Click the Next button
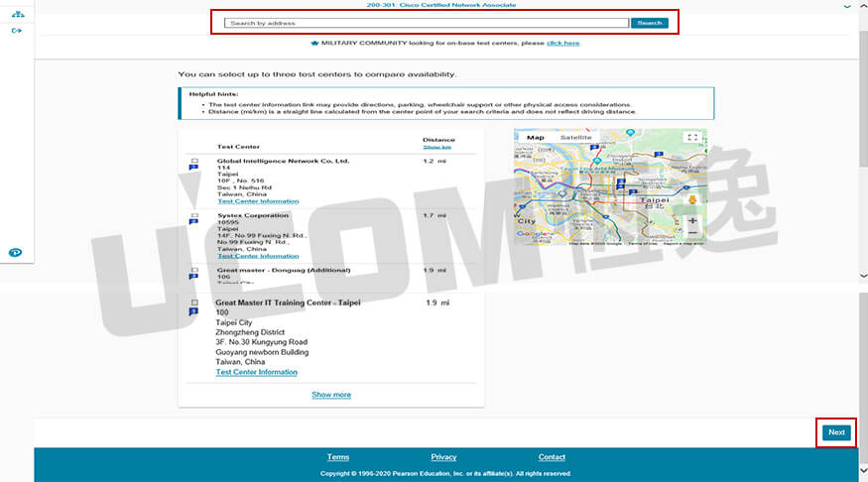This screenshot has width=868, height=482. click(x=836, y=432)
